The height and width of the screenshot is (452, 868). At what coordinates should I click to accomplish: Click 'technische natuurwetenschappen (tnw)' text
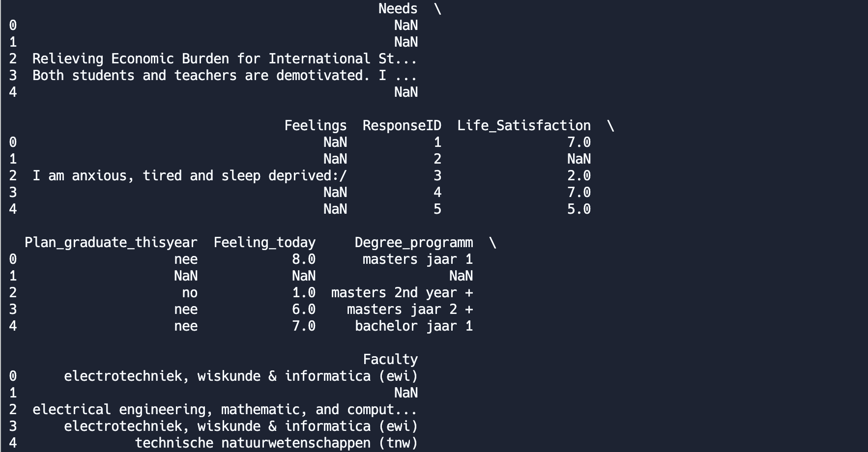tap(276, 443)
